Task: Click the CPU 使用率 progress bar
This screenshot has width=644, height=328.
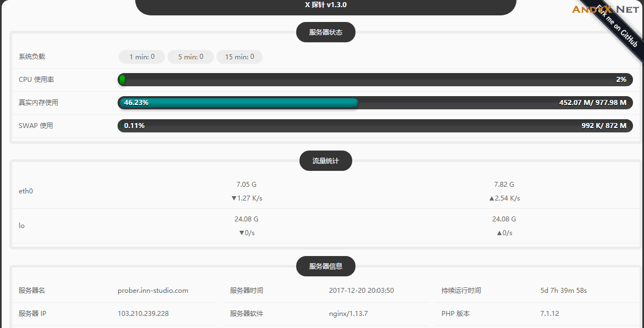Action: click(375, 80)
